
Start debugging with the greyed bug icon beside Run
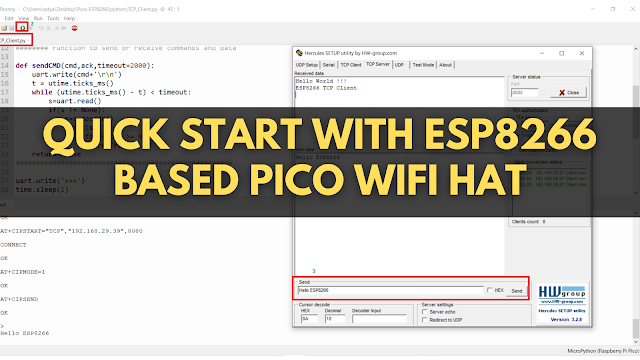coord(31,29)
